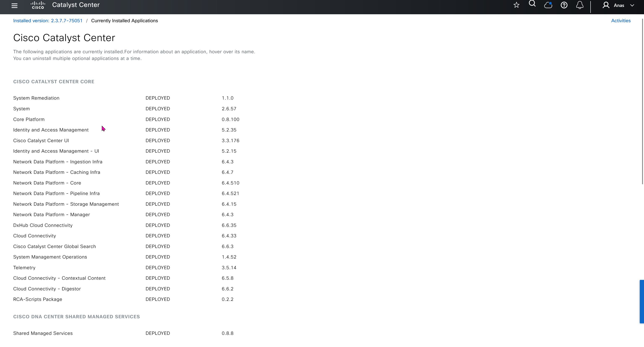Open the Installed version 2.3.7.7-75051 breadcrumb link
The image size is (644, 347).
[x=48, y=21]
